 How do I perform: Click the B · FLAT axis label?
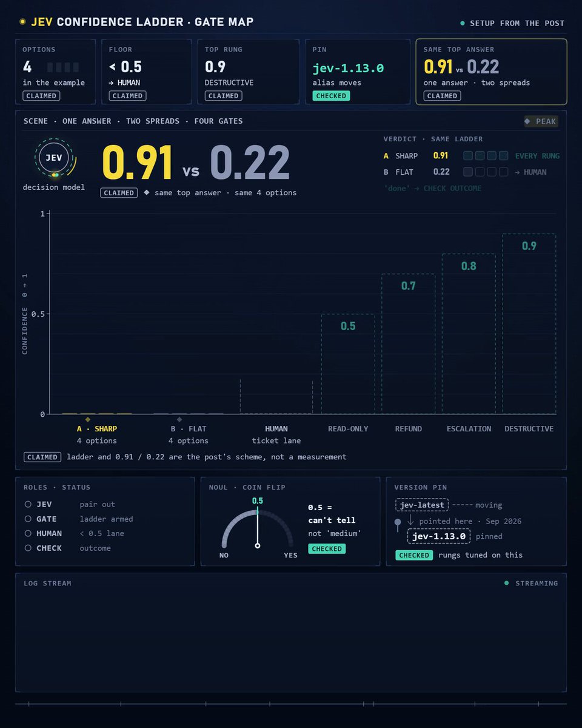pyautogui.click(x=189, y=429)
